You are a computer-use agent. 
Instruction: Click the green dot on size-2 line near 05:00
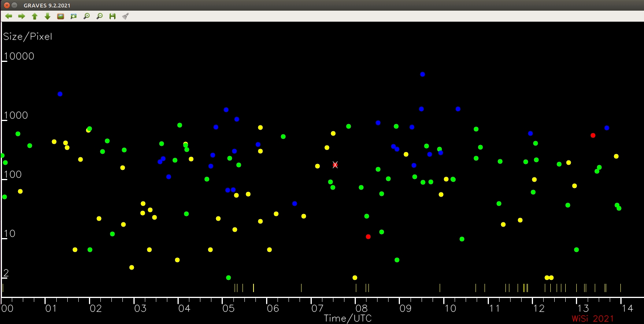point(228,277)
